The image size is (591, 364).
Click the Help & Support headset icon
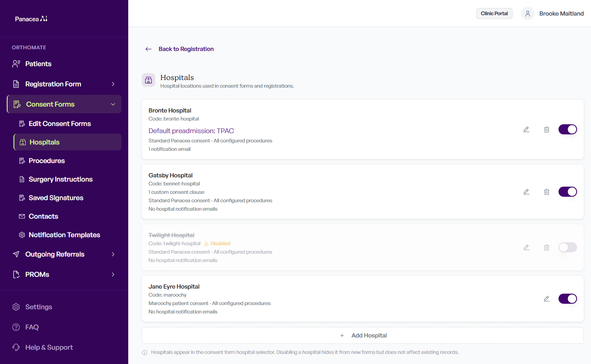(16, 347)
